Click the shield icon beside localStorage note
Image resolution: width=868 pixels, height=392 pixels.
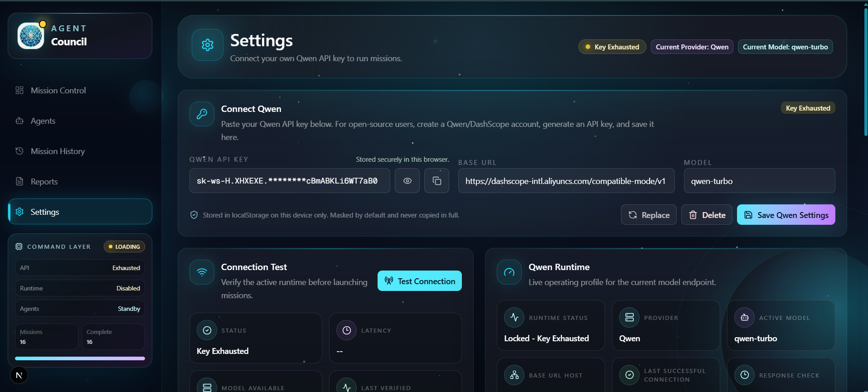coord(194,215)
